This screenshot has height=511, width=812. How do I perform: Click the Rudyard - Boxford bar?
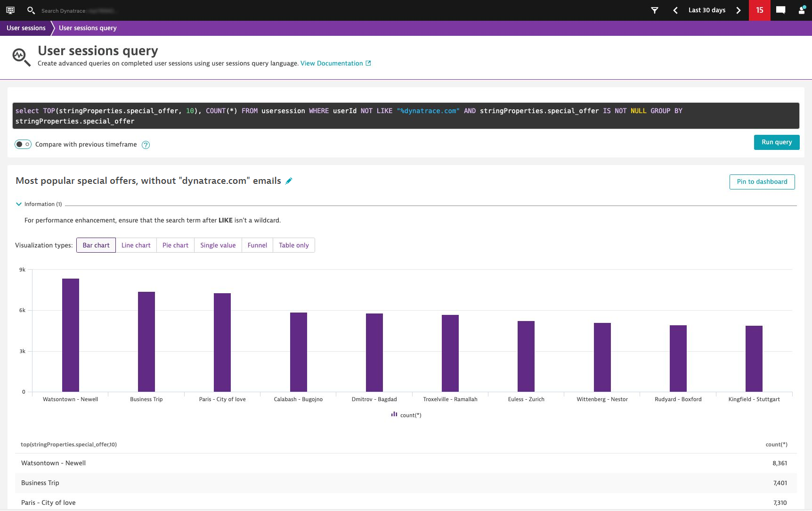(678, 358)
